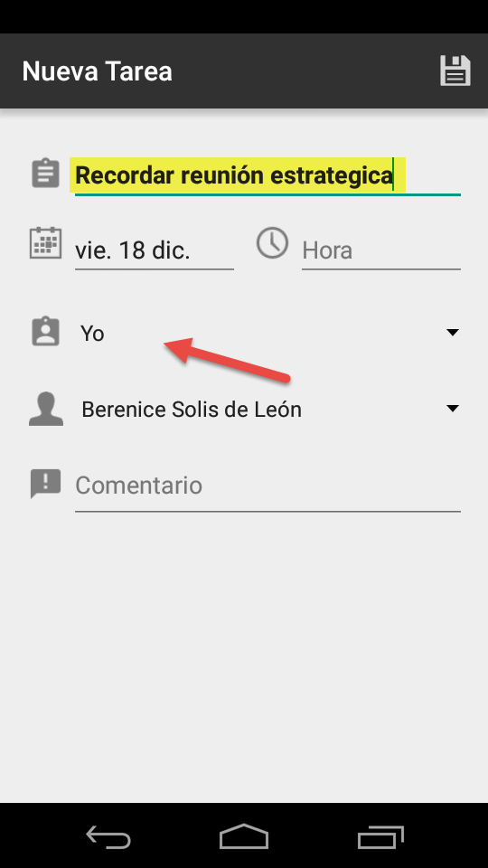Tap the Android home navigation button
Image resolution: width=488 pixels, height=868 pixels.
pos(243,836)
